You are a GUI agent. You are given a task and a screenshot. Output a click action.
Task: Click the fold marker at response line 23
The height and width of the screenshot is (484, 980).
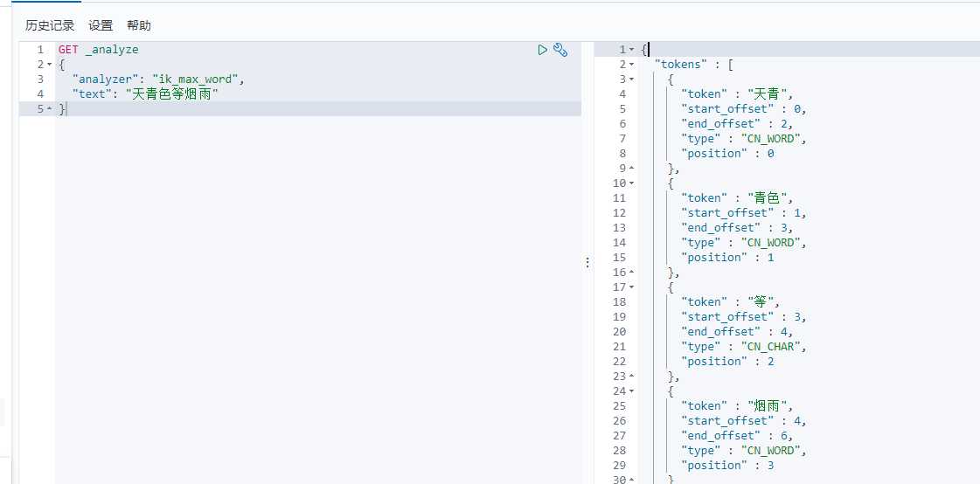(631, 377)
